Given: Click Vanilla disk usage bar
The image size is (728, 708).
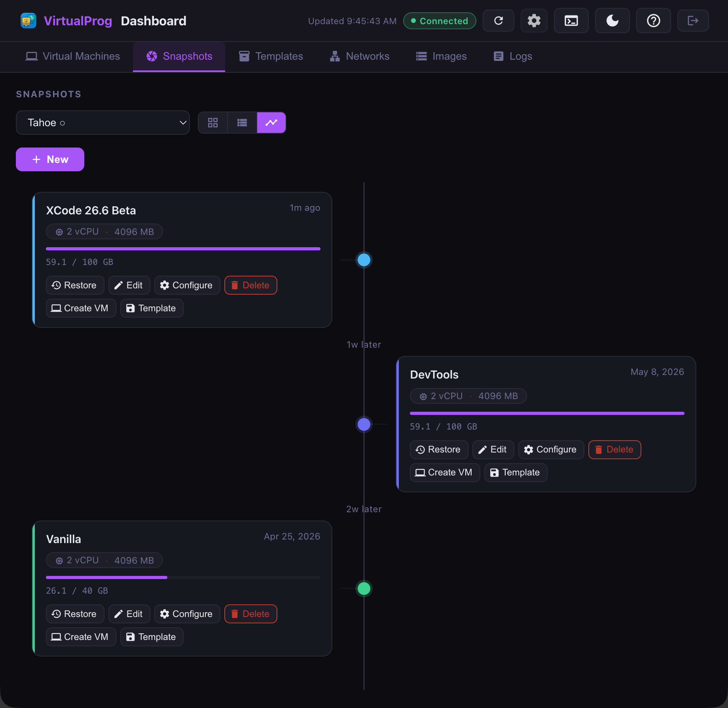Looking at the screenshot, I should 183,577.
